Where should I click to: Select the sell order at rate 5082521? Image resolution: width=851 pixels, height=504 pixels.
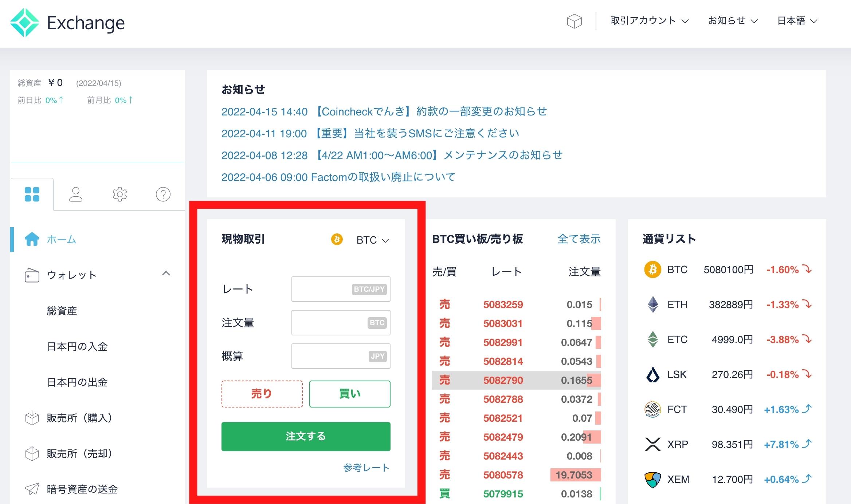(517, 418)
